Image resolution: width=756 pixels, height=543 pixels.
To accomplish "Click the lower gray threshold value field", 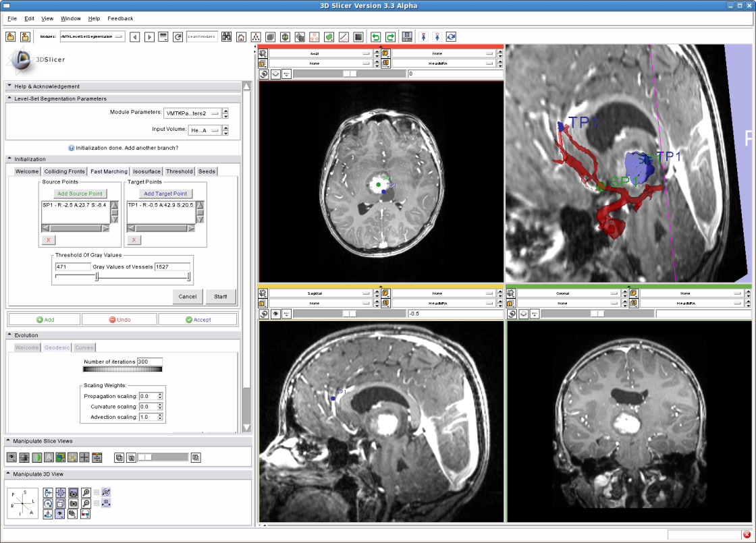I will tap(73, 267).
